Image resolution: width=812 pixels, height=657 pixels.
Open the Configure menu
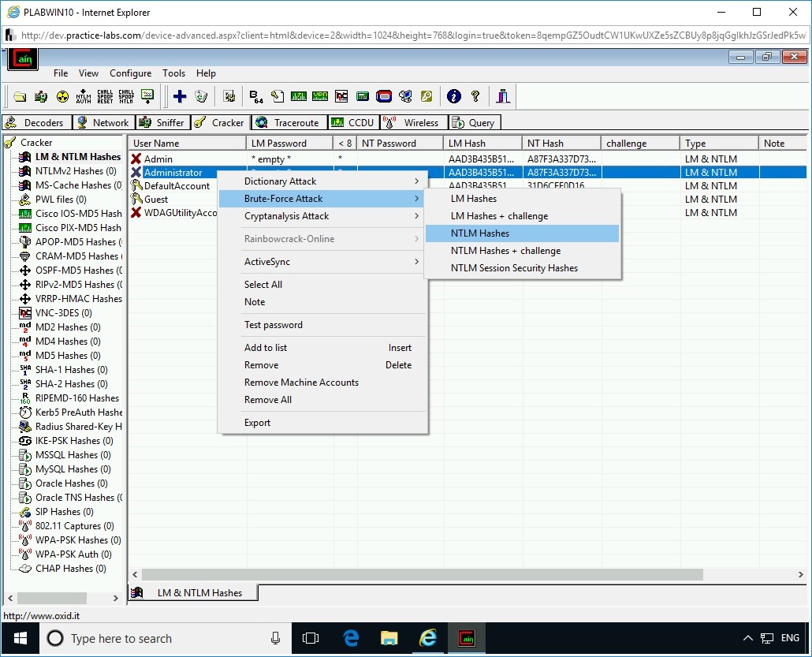[x=130, y=73]
